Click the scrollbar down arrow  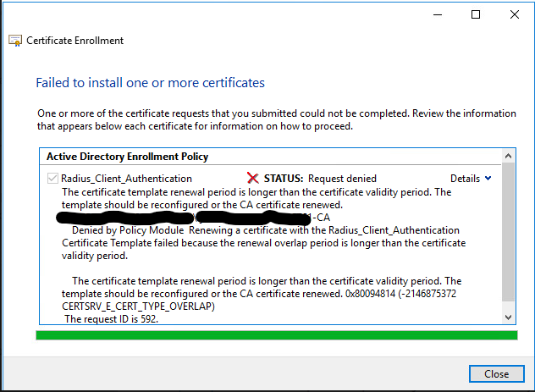[509, 317]
